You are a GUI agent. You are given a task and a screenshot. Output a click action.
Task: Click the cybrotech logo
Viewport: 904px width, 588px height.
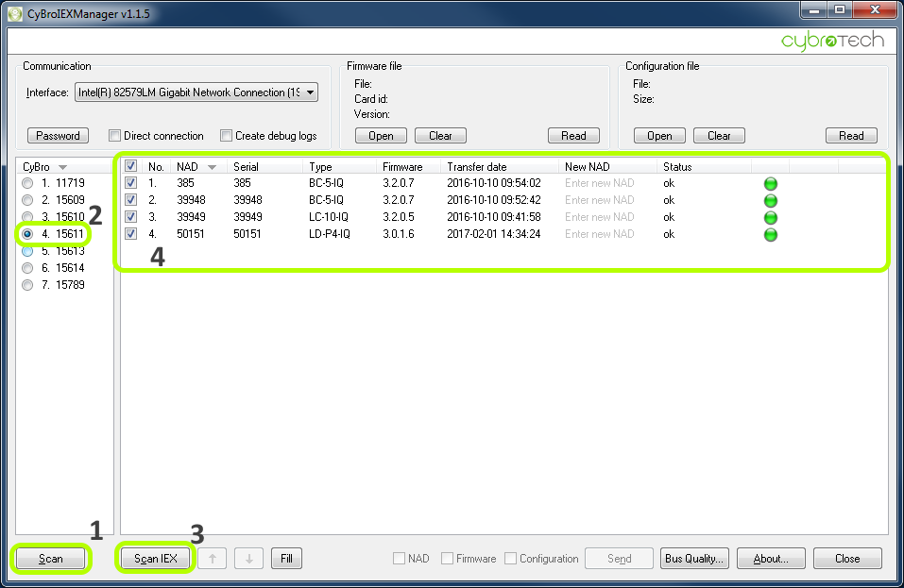pyautogui.click(x=832, y=41)
